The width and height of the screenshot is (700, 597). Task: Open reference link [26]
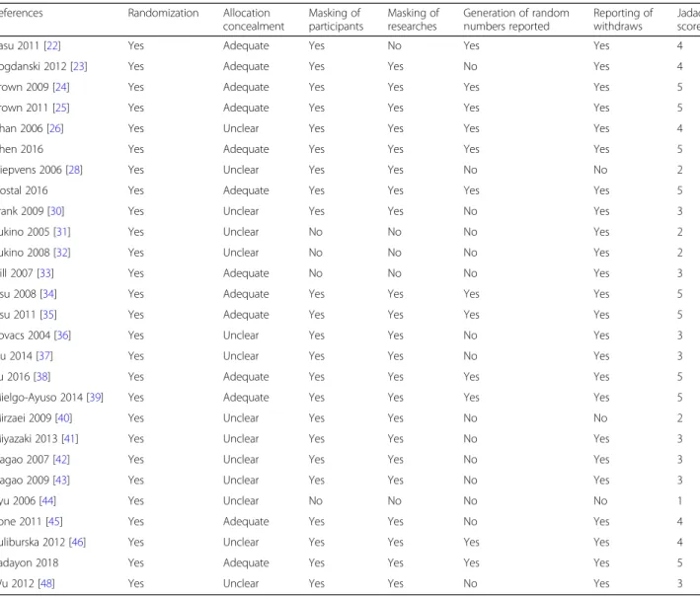pos(55,128)
